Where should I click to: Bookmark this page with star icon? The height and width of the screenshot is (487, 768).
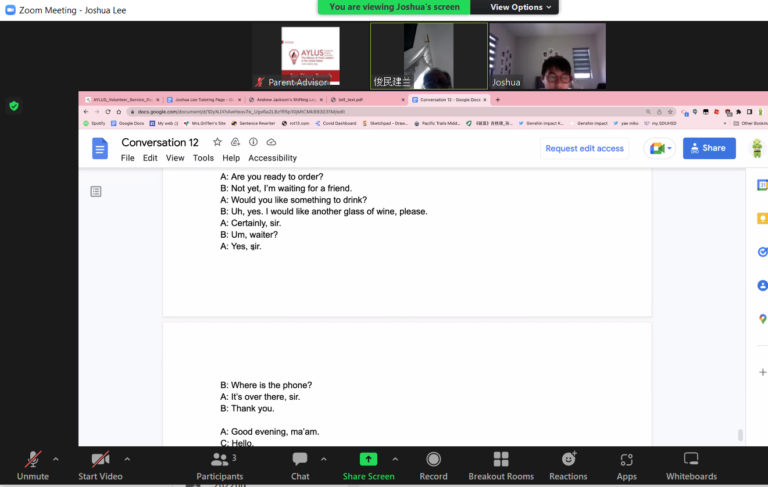(x=670, y=112)
